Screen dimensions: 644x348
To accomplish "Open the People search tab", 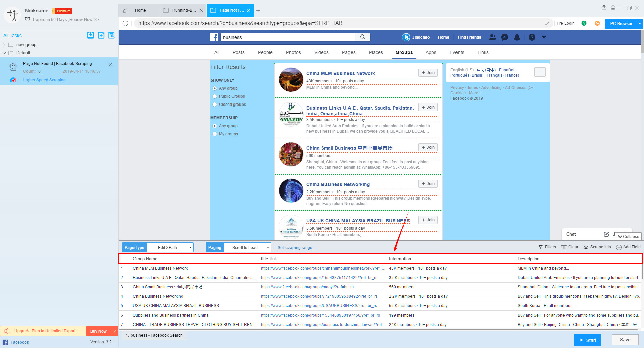I will pyautogui.click(x=265, y=52).
